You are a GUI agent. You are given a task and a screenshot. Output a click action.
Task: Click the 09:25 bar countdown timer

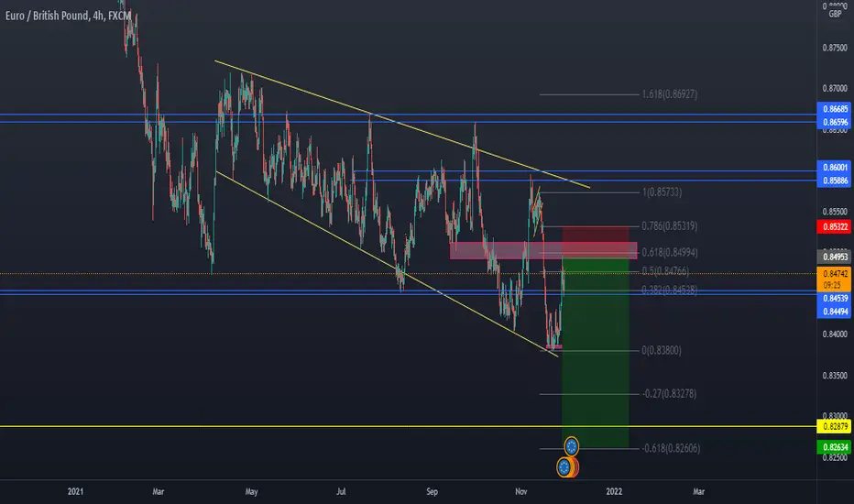[832, 285]
